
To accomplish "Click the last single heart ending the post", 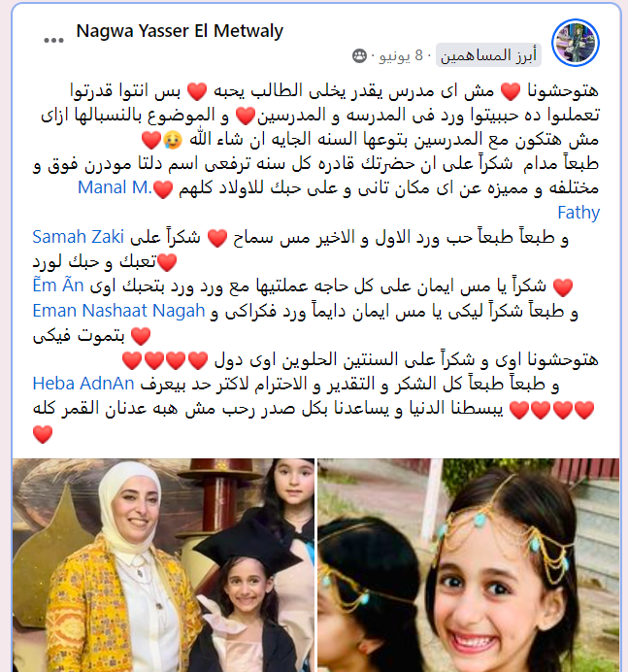I will tap(43, 435).
